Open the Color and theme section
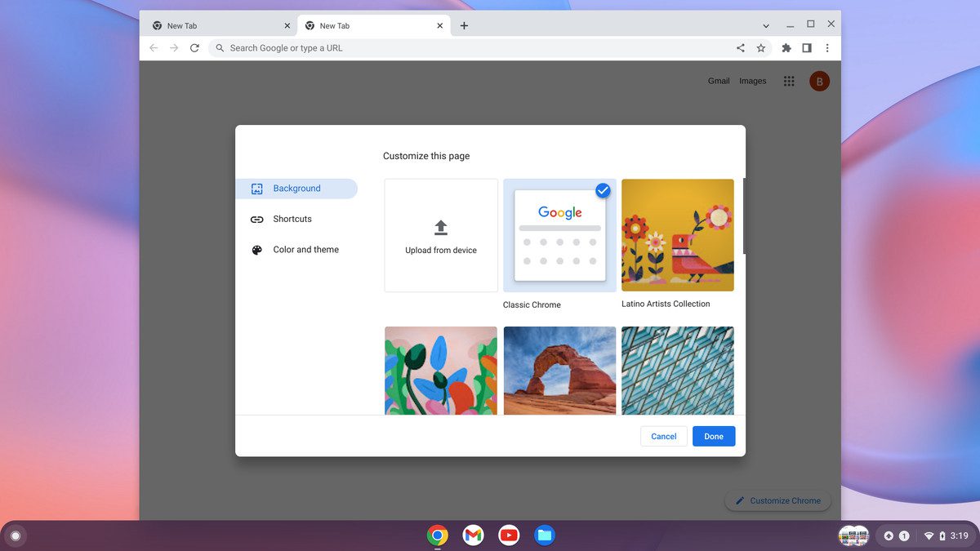This screenshot has width=980, height=551. point(305,250)
